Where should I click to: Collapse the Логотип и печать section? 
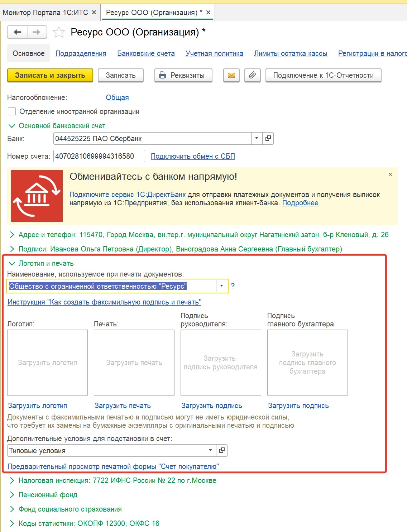(x=12, y=263)
